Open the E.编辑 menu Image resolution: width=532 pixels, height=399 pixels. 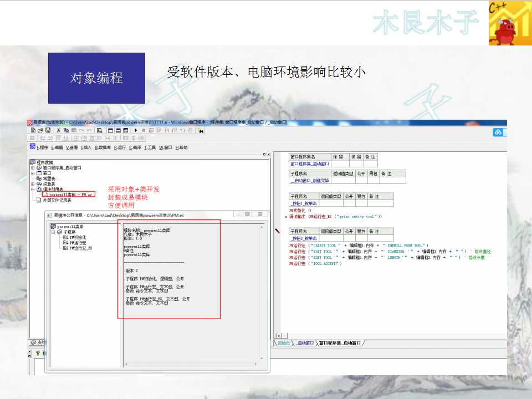click(57, 147)
